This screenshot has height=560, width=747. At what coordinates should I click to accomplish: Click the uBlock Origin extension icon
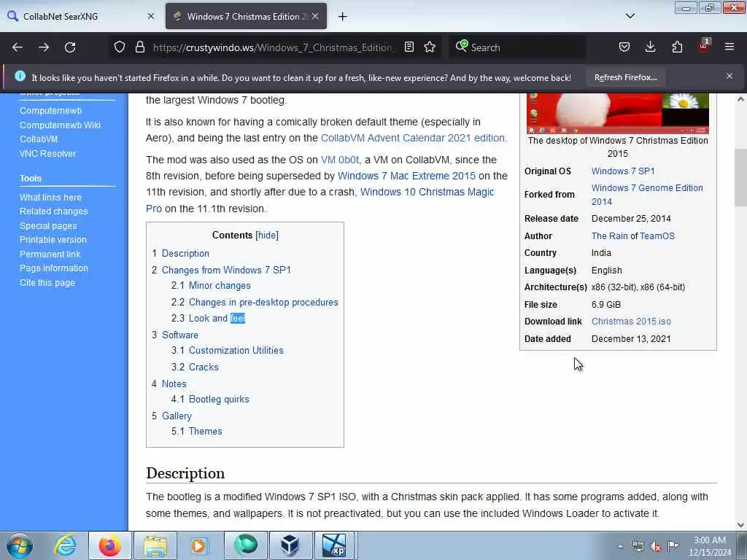coord(704,46)
